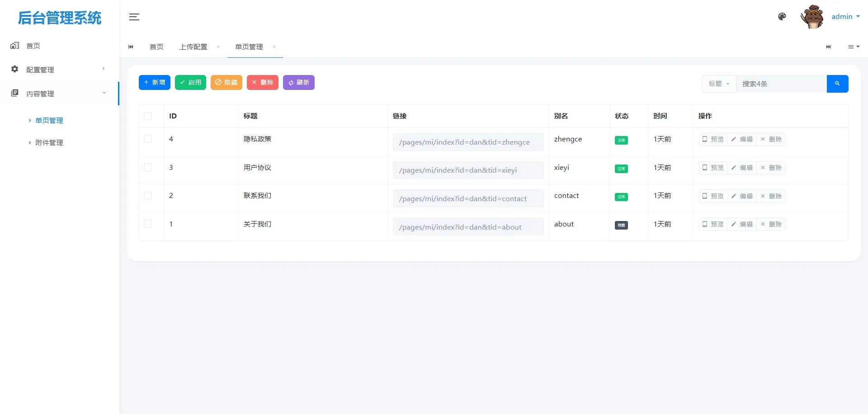Open 附件管理 from the sidebar
868x414 pixels.
(x=50, y=142)
